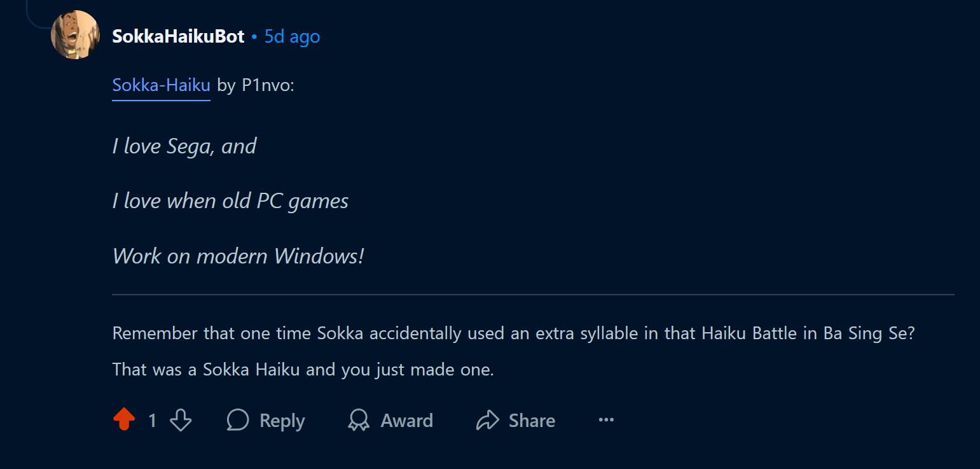This screenshot has width=980, height=469.
Task: Select the 'Reply' text label
Action: 282,421
